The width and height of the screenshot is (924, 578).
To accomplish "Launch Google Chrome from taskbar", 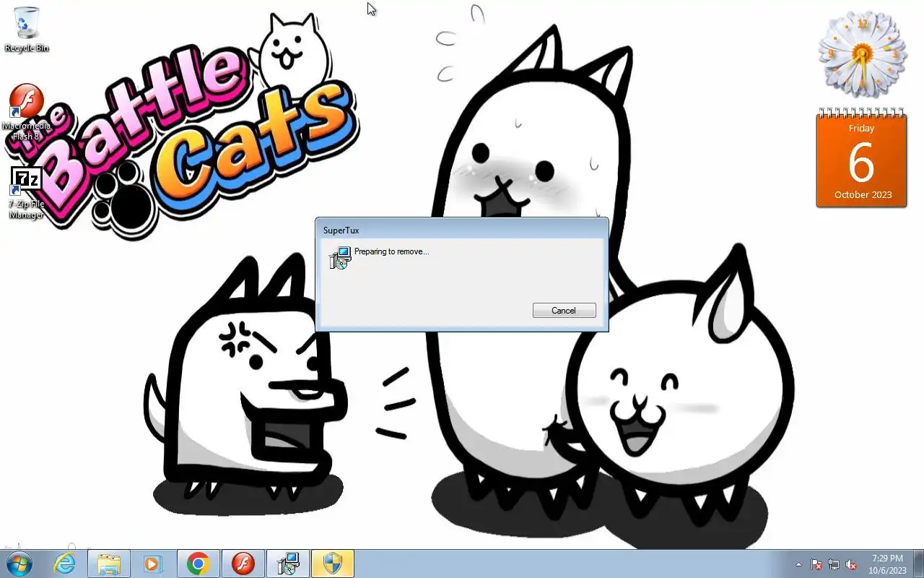I will (x=198, y=564).
